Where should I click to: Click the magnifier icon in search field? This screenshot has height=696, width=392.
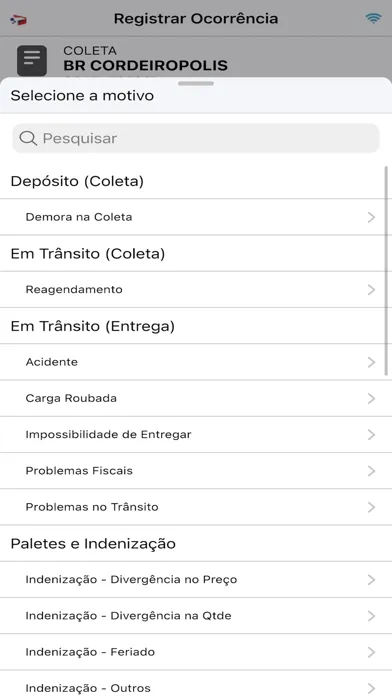point(28,138)
